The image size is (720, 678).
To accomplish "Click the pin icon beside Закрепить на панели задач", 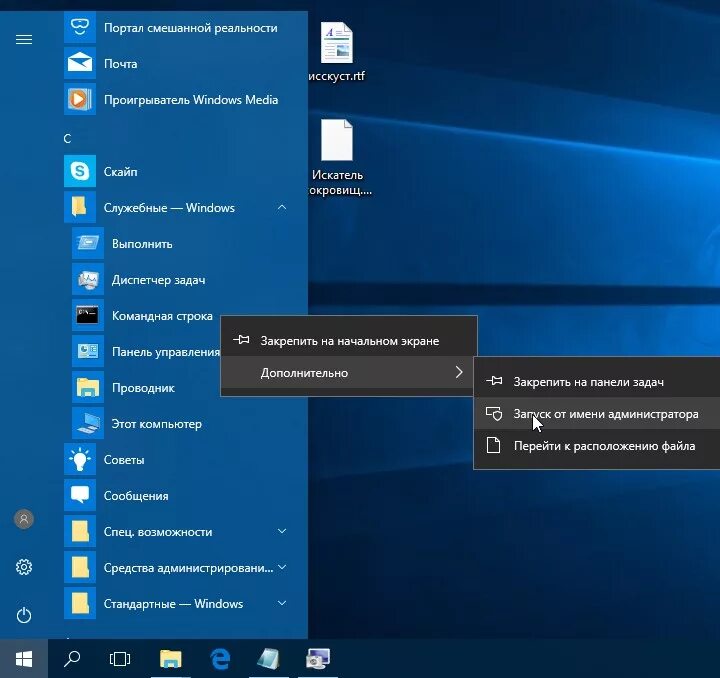I will click(494, 381).
